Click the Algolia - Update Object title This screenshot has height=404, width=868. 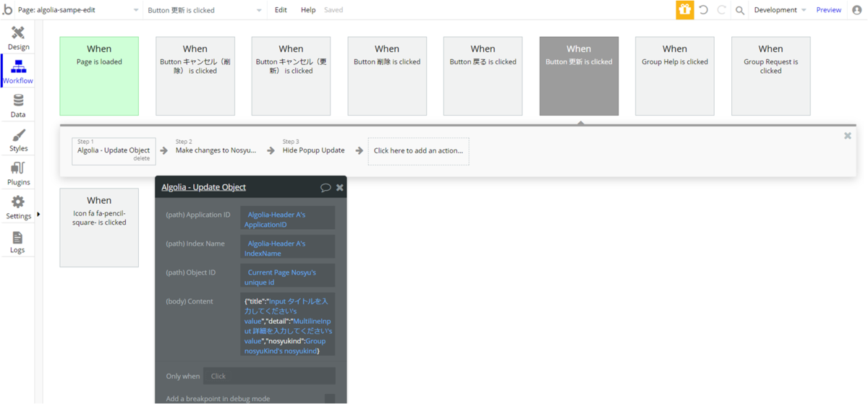(x=203, y=187)
